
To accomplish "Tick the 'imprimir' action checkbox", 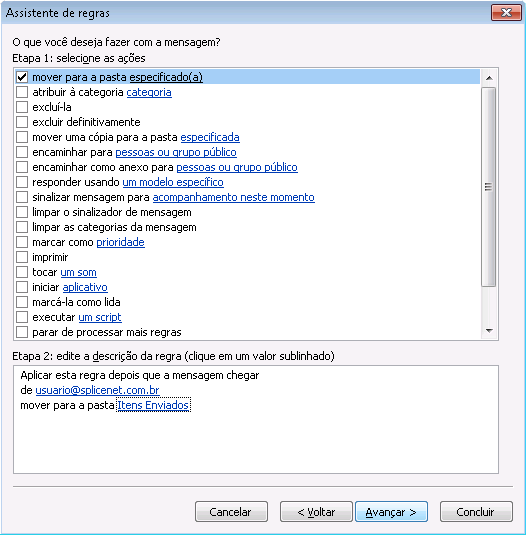I will click(x=22, y=257).
